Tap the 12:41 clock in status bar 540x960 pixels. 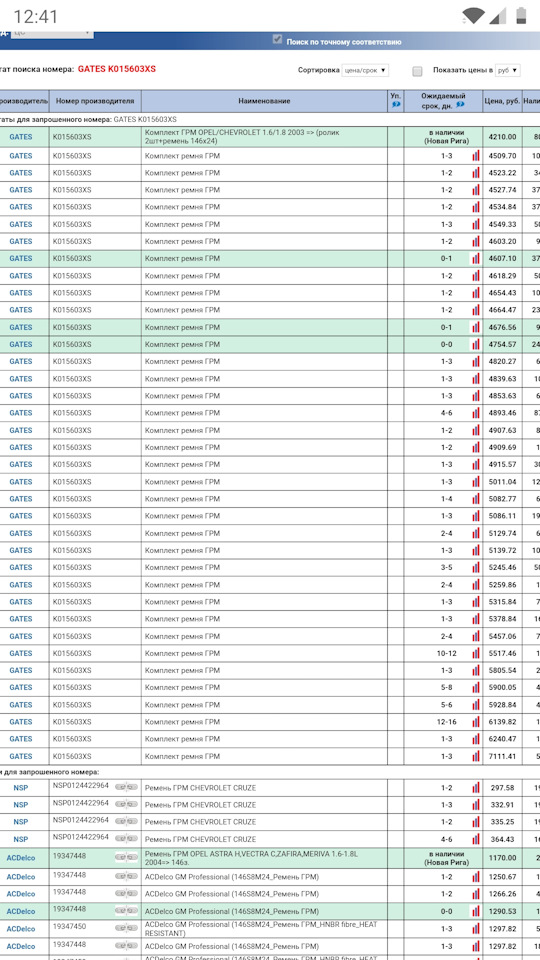click(x=36, y=16)
